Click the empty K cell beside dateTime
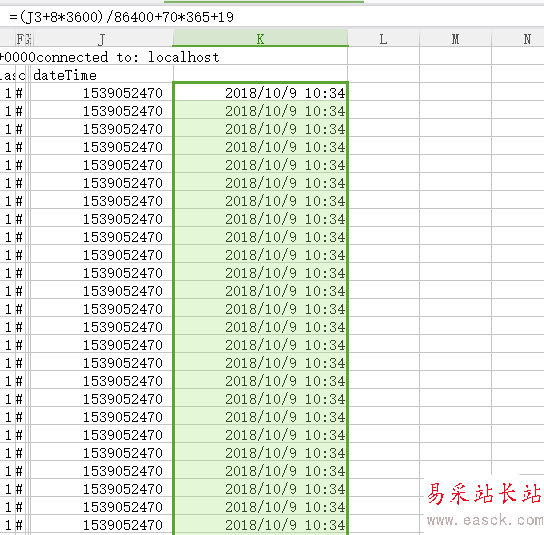Viewport: 544px width, 535px height. [261, 74]
